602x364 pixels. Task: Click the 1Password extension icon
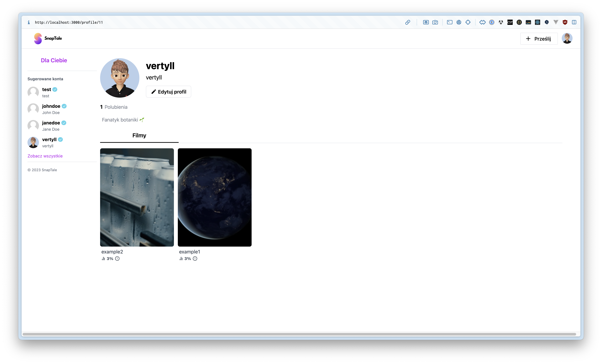[x=492, y=22]
